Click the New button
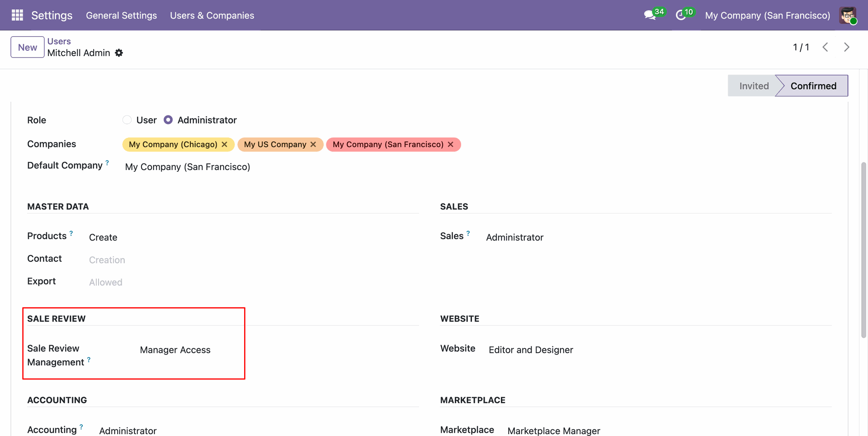 click(28, 47)
